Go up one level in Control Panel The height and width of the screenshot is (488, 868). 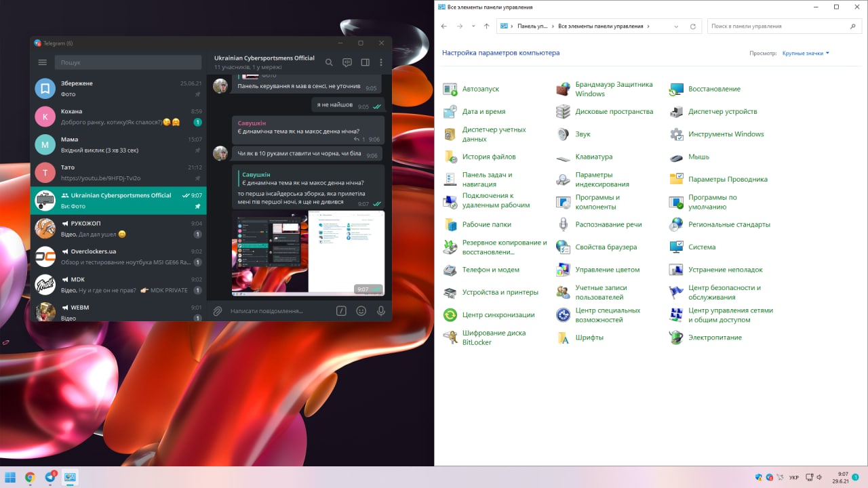(x=486, y=26)
